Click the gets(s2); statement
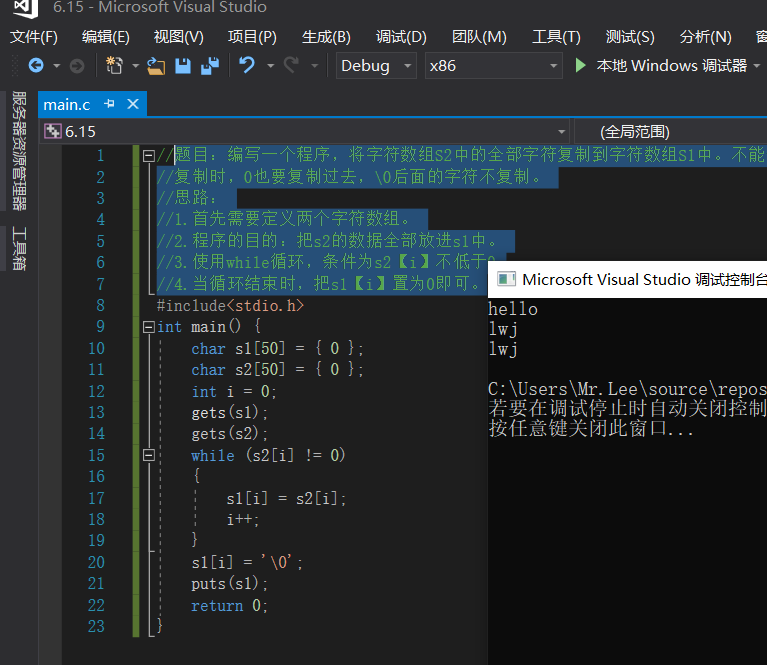The image size is (767, 665). coord(229,434)
